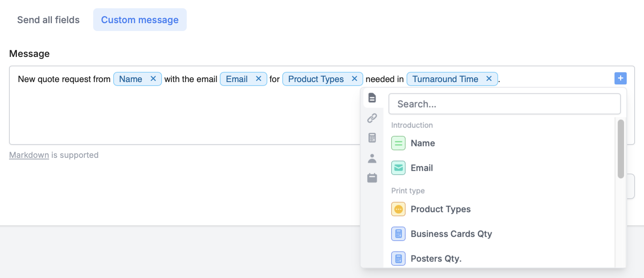Screen dimensions: 644x278
Task: Click the yellow Product Types icon
Action: [398, 209]
